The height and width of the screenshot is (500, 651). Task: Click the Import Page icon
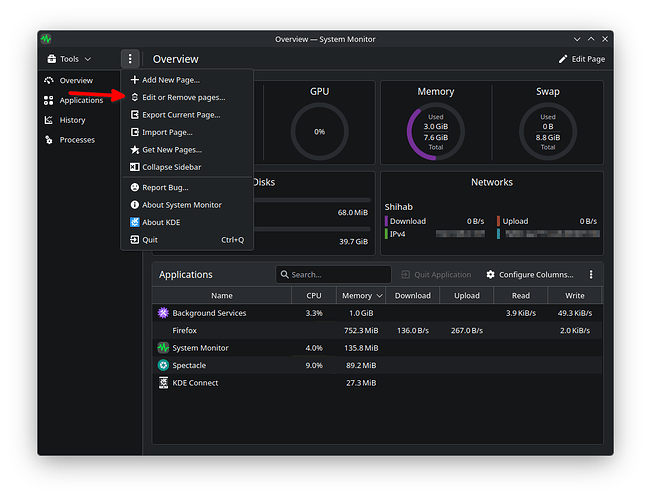134,132
